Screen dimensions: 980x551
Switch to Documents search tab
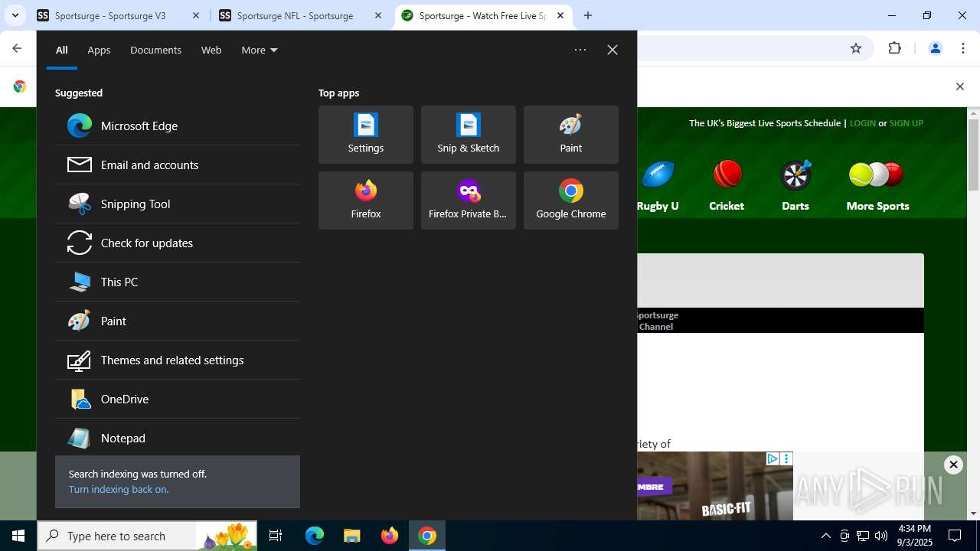coord(155,50)
